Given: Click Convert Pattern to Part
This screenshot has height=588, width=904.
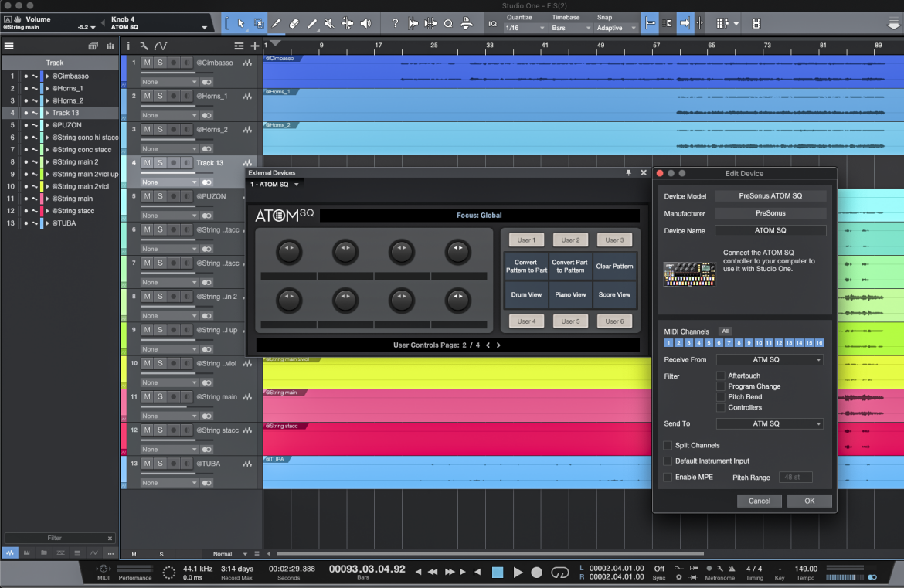Looking at the screenshot, I should (x=526, y=267).
